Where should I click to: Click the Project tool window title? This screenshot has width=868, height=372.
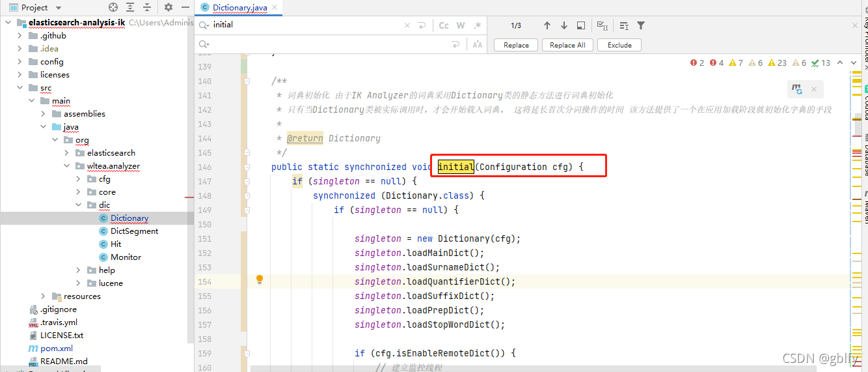pyautogui.click(x=34, y=8)
